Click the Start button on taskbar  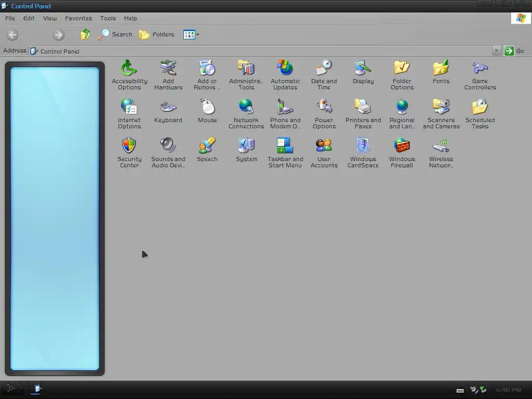tap(11, 389)
